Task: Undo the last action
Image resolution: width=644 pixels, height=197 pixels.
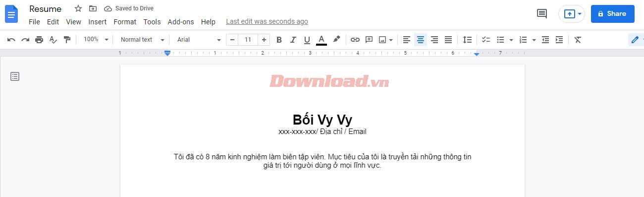Action: pos(11,40)
